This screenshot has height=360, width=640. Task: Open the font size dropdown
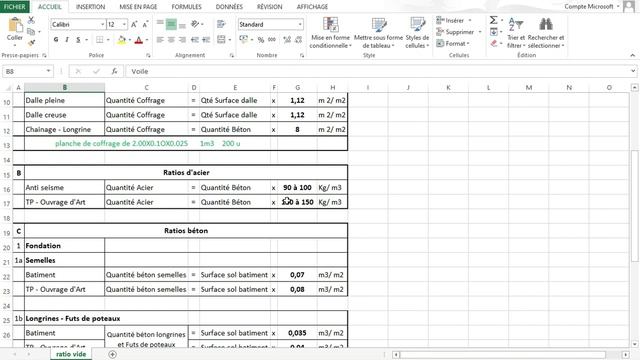click(x=124, y=24)
